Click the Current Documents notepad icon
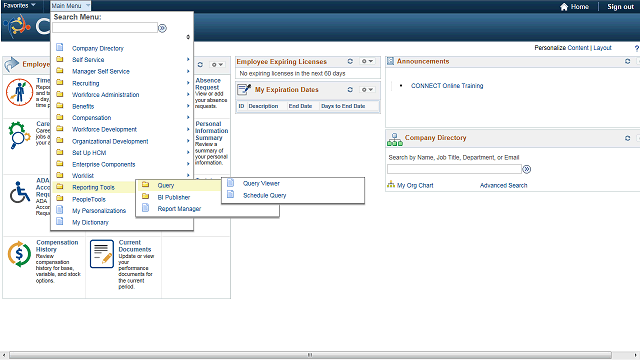The image size is (640, 360). tap(102, 254)
